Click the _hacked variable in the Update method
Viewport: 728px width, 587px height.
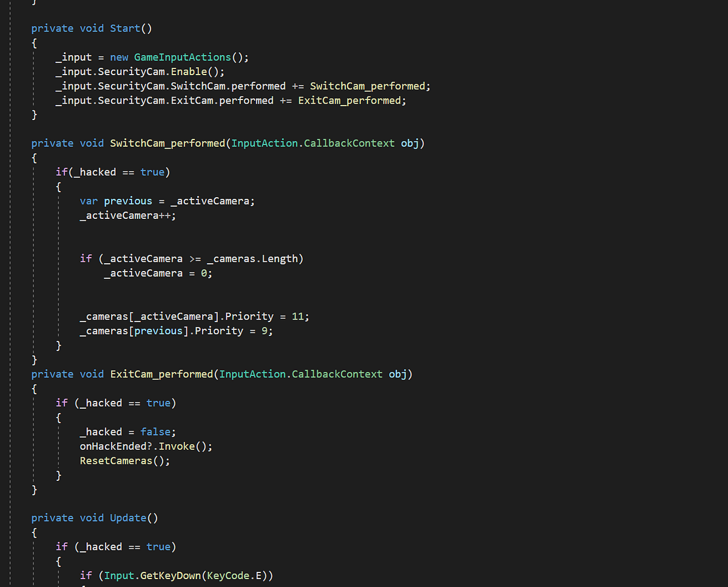[x=103, y=546]
